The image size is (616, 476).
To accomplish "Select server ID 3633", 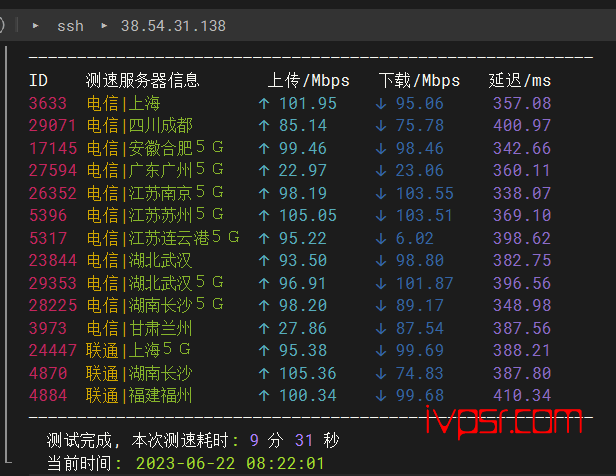I will (x=48, y=103).
